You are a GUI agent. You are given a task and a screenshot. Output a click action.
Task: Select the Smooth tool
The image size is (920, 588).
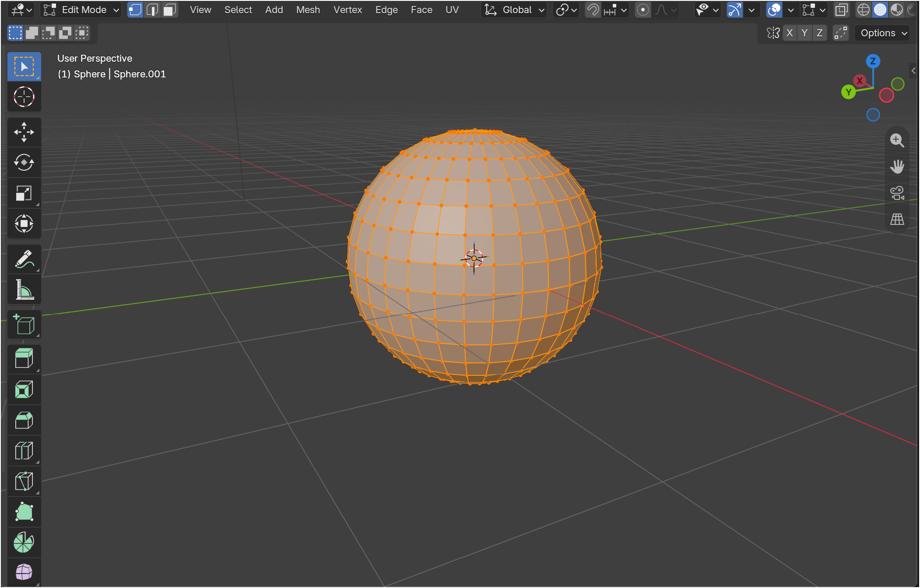[x=24, y=573]
